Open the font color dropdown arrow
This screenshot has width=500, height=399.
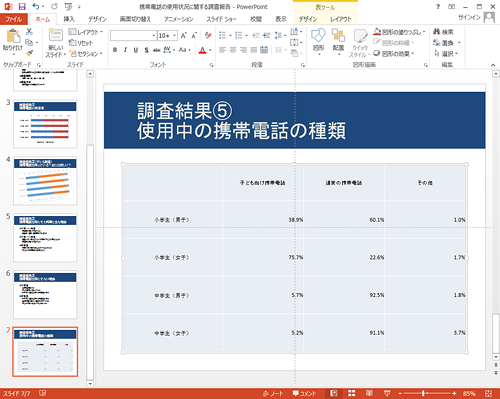(210, 50)
